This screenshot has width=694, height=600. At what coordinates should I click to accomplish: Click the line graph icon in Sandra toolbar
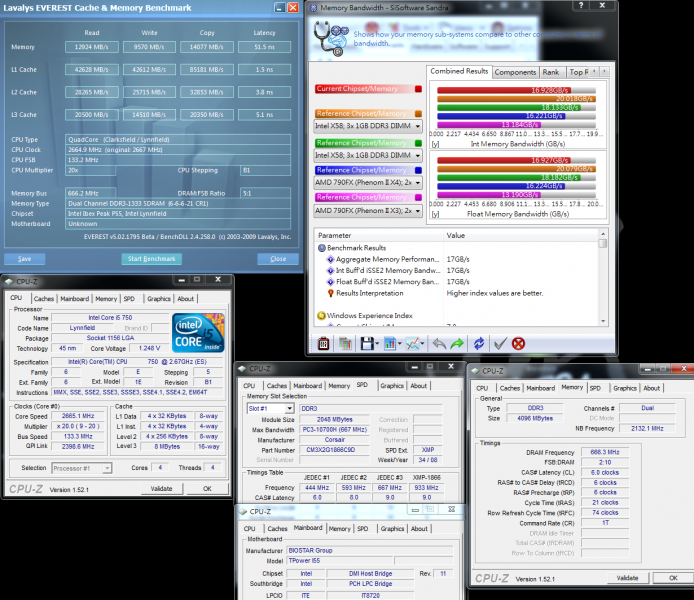(411, 344)
